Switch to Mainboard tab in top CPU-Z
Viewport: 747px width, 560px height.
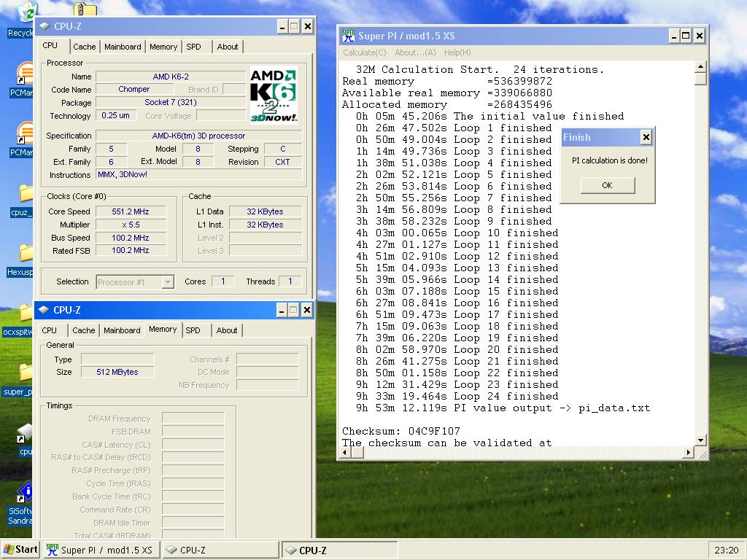(x=123, y=47)
